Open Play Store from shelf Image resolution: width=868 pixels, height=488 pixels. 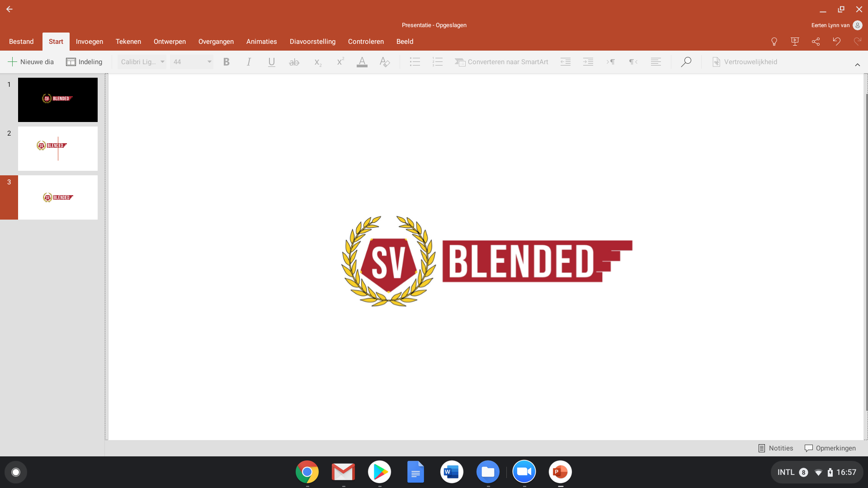[379, 472]
